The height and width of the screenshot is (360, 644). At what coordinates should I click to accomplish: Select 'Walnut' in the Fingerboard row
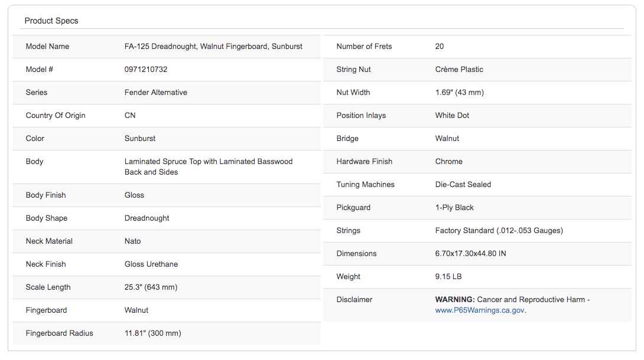pos(136,310)
